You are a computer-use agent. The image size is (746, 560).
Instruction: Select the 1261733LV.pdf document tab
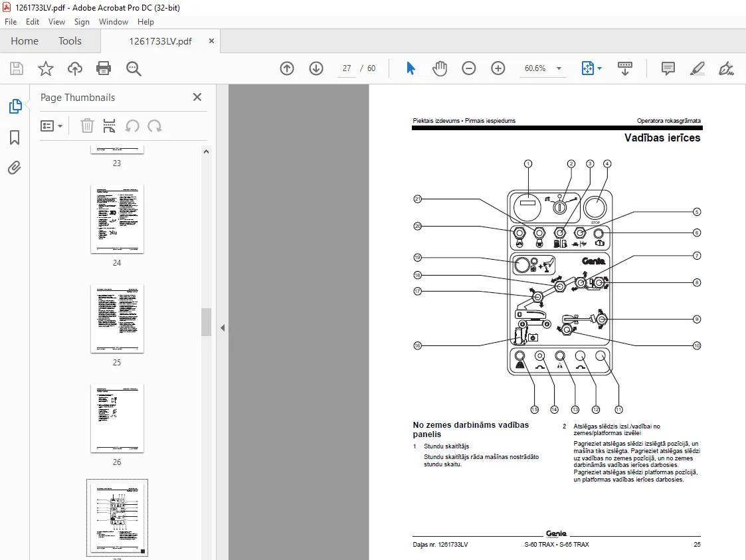[x=160, y=41]
